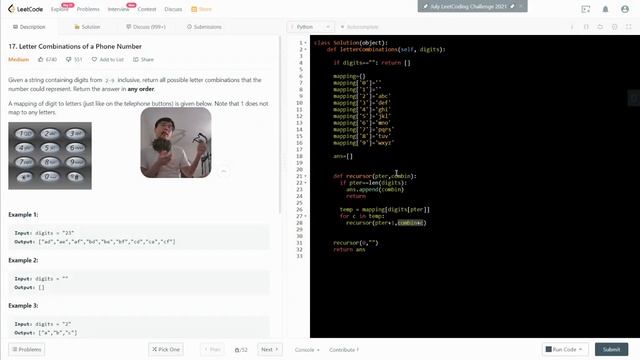This screenshot has width=640, height=360.
Task: Click the phone keypad image
Action: [50, 156]
